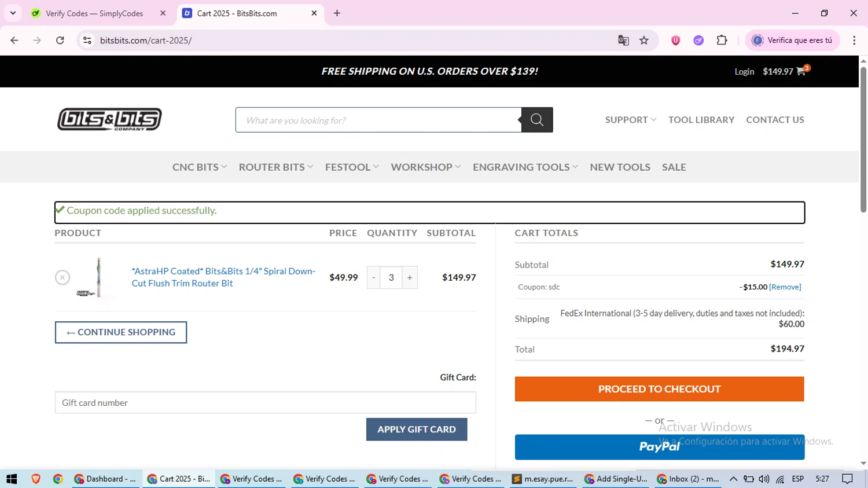Decrease quantity with minus button
868x488 pixels.
coord(374,277)
